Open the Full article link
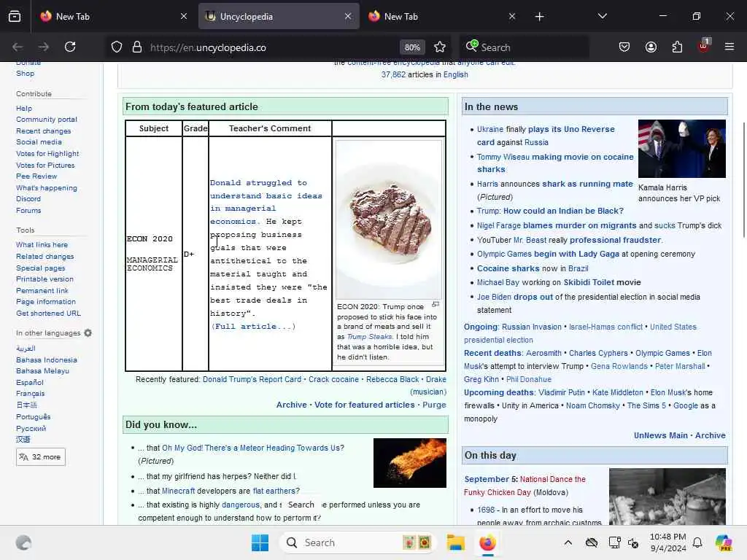This screenshot has width=747, height=560. 253,326
